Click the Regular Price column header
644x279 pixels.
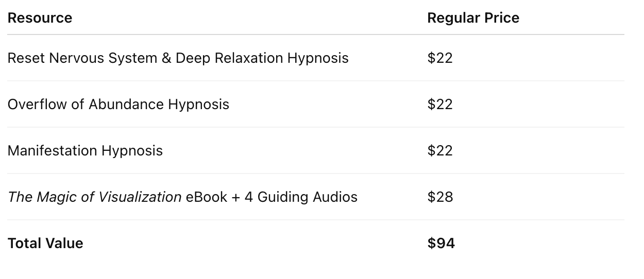pos(473,18)
